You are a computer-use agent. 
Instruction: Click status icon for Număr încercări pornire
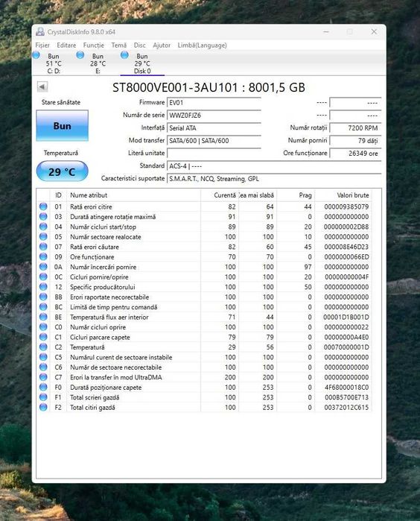tap(43, 267)
